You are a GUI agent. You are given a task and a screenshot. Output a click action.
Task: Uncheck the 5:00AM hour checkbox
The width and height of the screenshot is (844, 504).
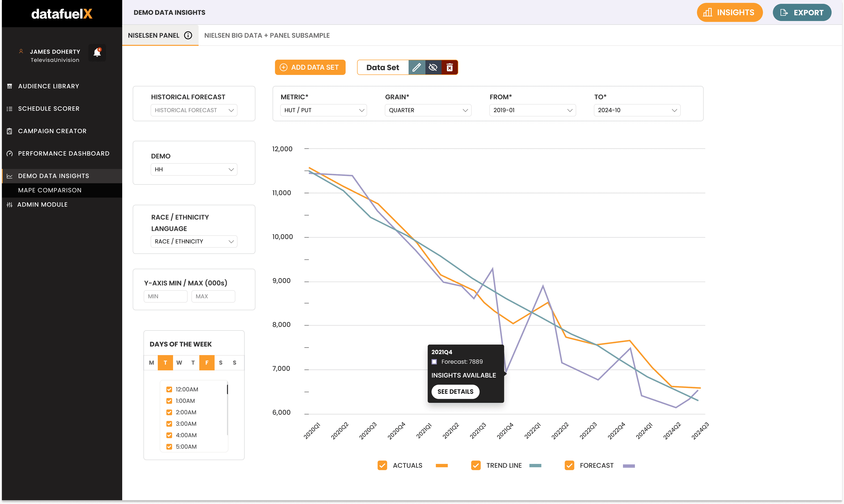(169, 446)
